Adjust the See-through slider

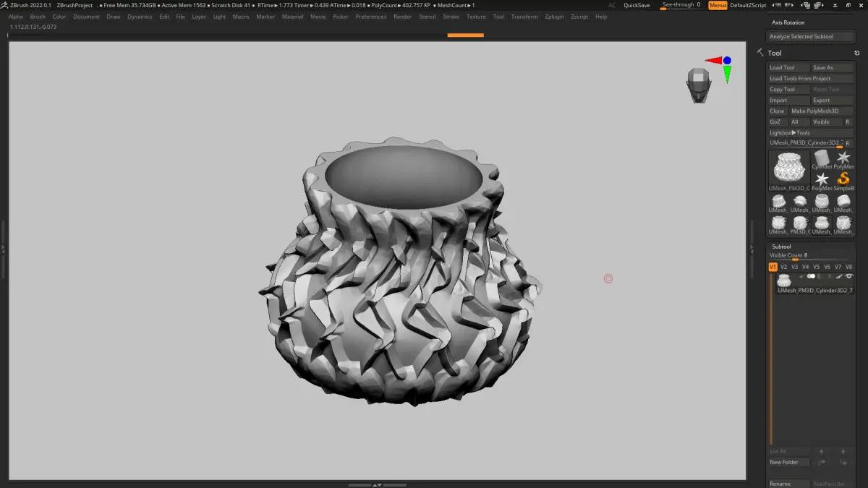[x=682, y=6]
